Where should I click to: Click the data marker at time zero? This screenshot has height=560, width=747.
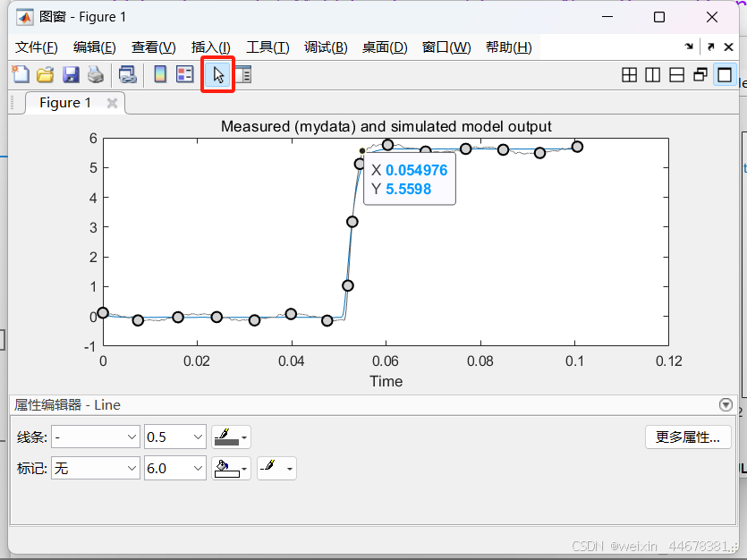click(x=103, y=313)
